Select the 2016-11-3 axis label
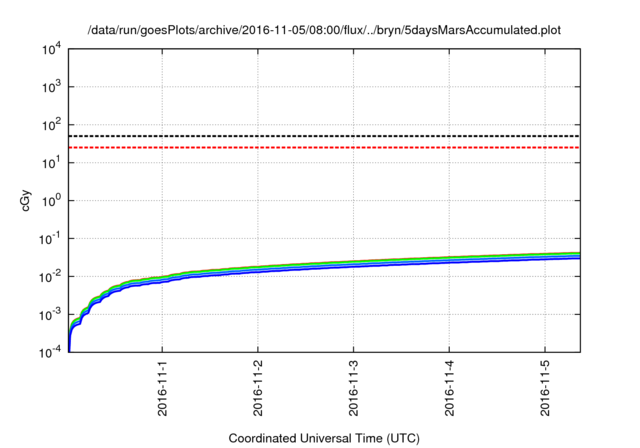The image size is (640, 448). pos(353,388)
